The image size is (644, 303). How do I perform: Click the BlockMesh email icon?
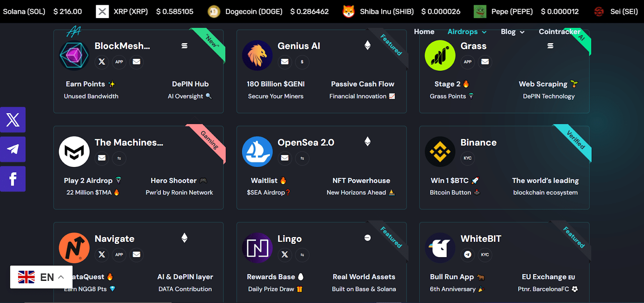[136, 62]
